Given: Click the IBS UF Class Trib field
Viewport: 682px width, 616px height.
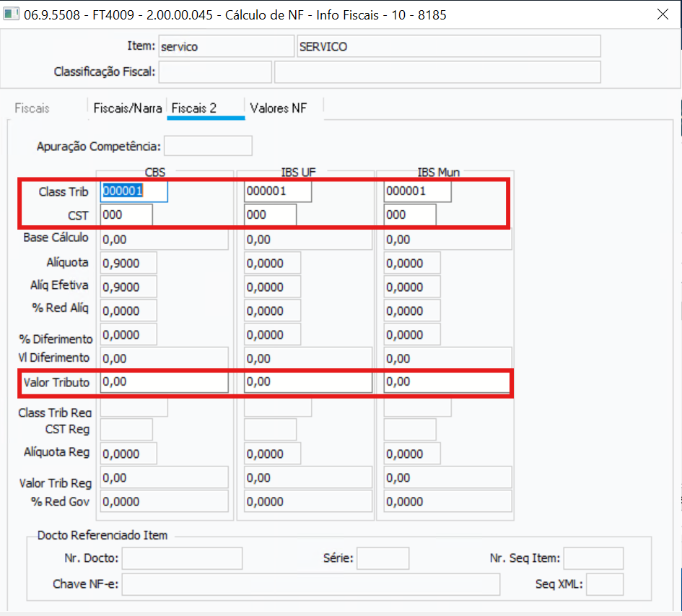Looking at the screenshot, I should click(278, 191).
